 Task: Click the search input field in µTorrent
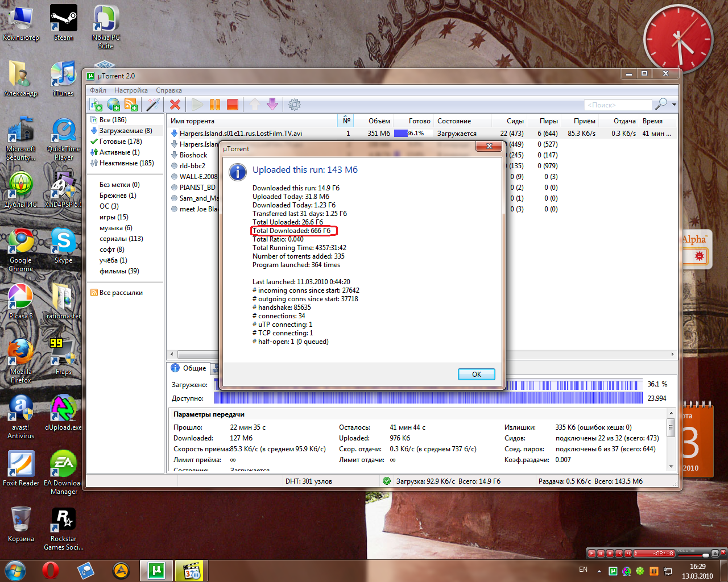618,105
